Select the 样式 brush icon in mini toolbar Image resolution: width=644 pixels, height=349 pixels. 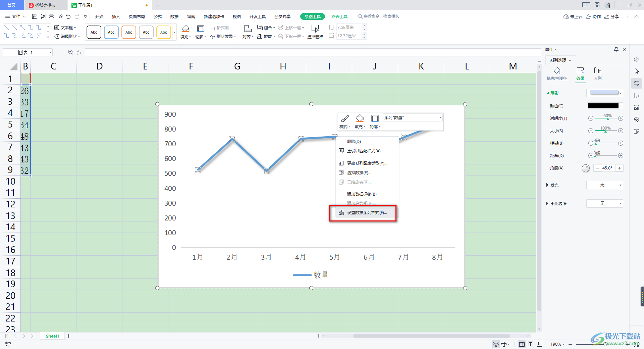coord(344,118)
